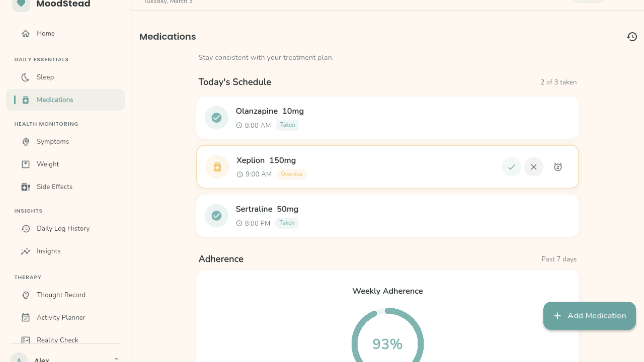644x362 pixels.
Task: Toggle the Sertraline taken checkmark
Action: tap(217, 216)
